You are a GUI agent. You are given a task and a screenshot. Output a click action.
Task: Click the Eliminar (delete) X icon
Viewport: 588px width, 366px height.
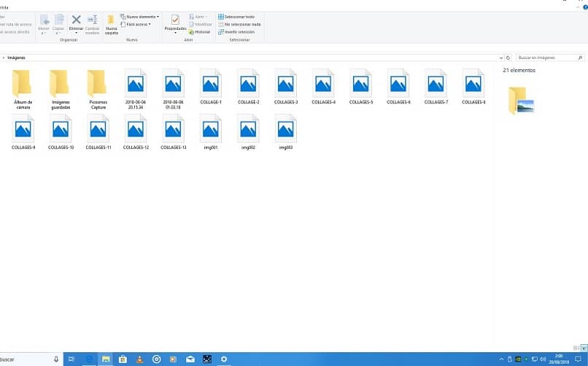coord(76,20)
